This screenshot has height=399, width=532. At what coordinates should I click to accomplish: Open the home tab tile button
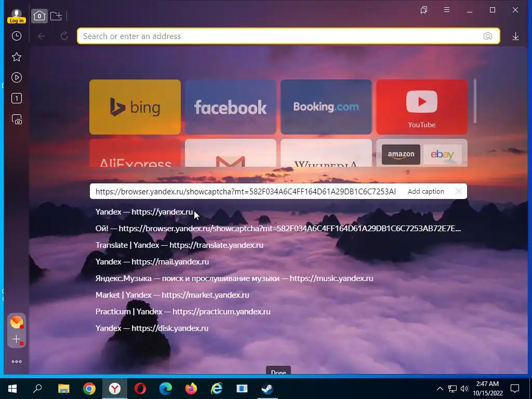pos(39,16)
